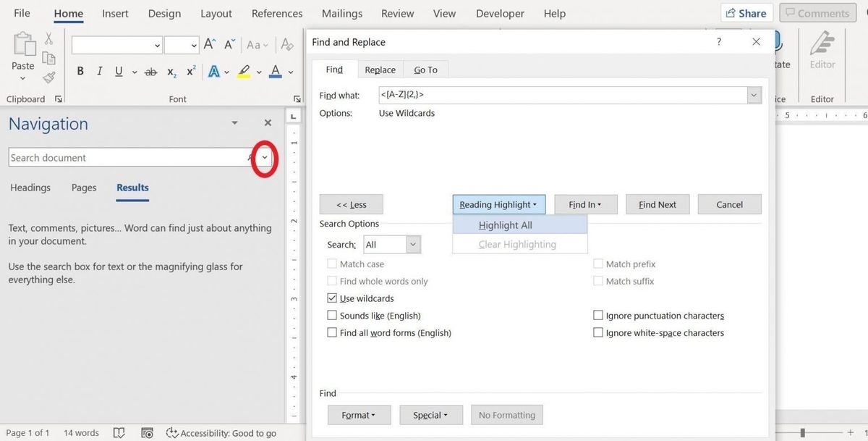Apply superscript formatting

point(190,70)
